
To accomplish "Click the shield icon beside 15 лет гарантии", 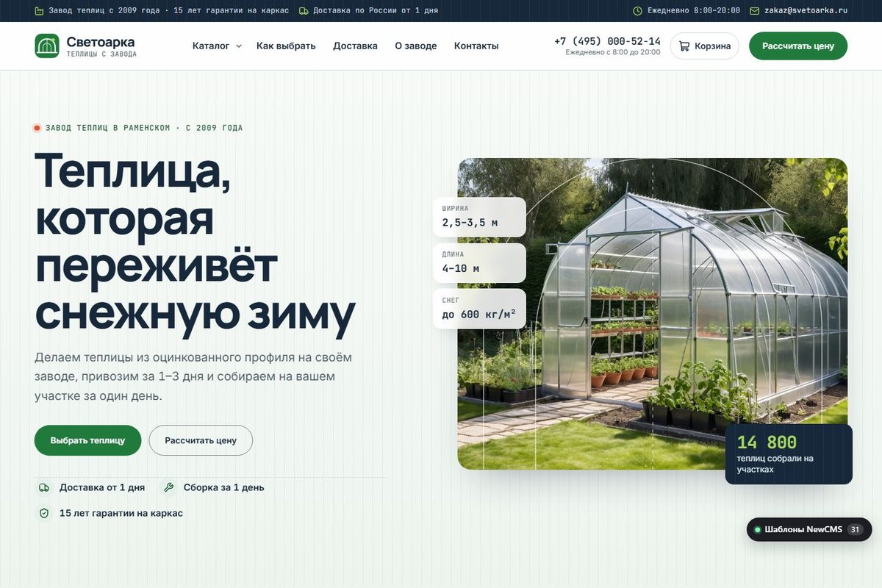I will pos(44,513).
